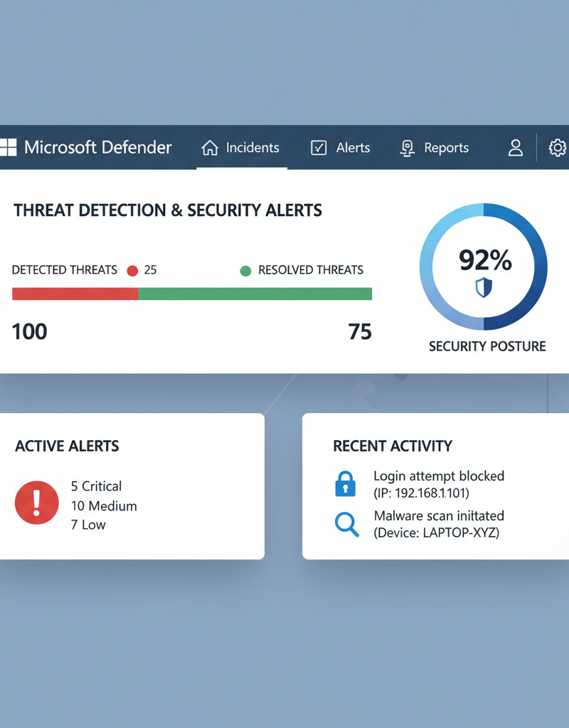Click the red detected threats dot
Viewport: 569px width, 728px height.
pyautogui.click(x=132, y=271)
